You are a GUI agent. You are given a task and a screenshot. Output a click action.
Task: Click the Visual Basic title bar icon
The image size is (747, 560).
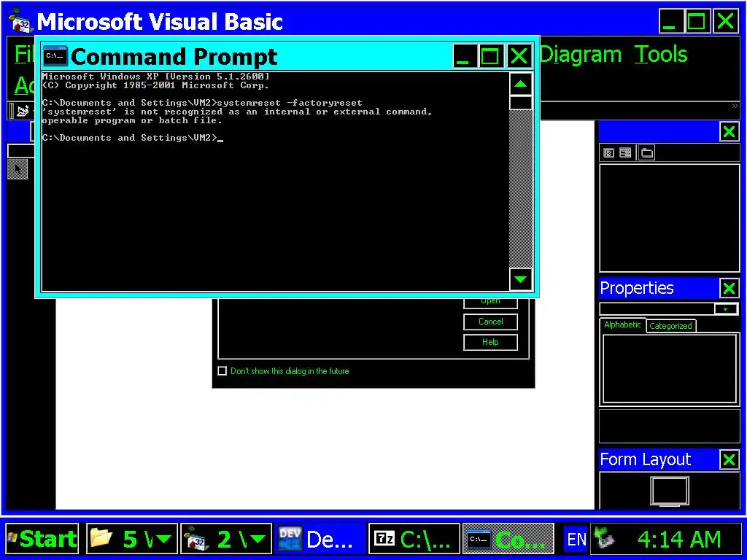[x=21, y=21]
